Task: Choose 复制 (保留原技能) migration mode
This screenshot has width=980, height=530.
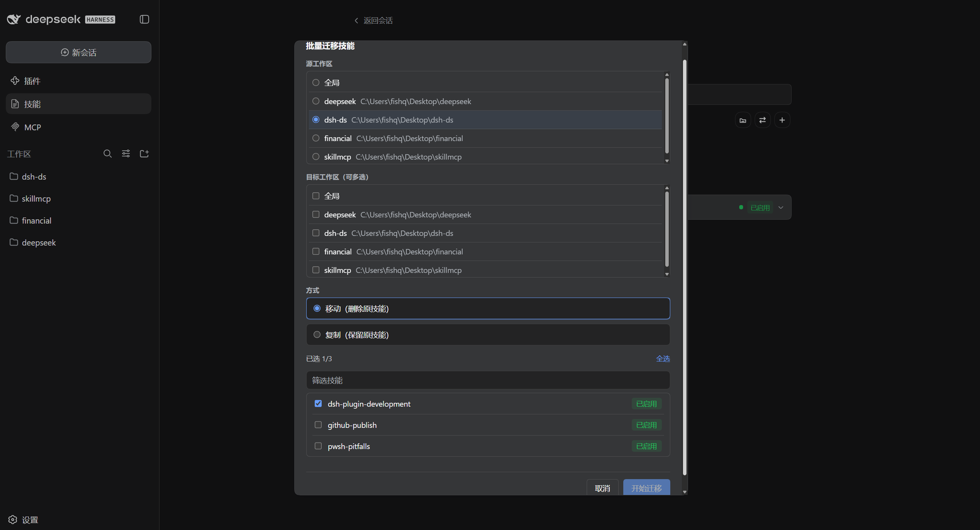Action: 488,335
